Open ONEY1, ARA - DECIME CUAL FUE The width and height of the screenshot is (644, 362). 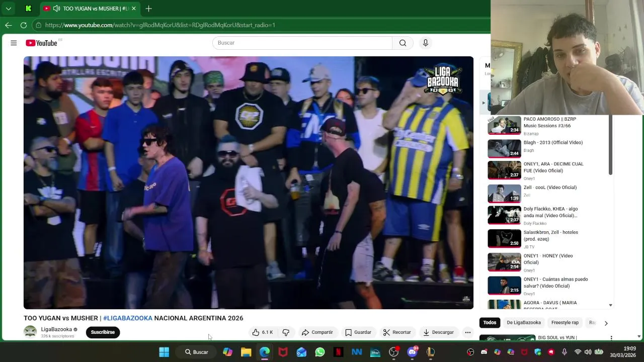coord(553,167)
